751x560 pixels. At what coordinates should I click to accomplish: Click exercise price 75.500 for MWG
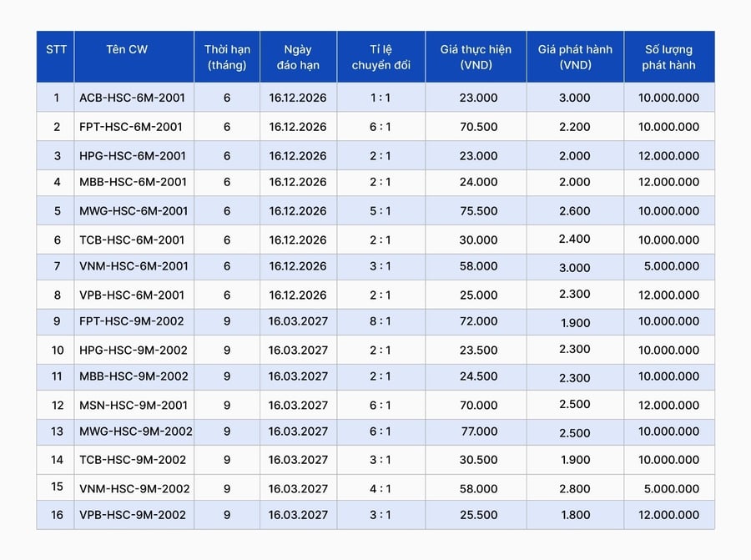point(478,211)
